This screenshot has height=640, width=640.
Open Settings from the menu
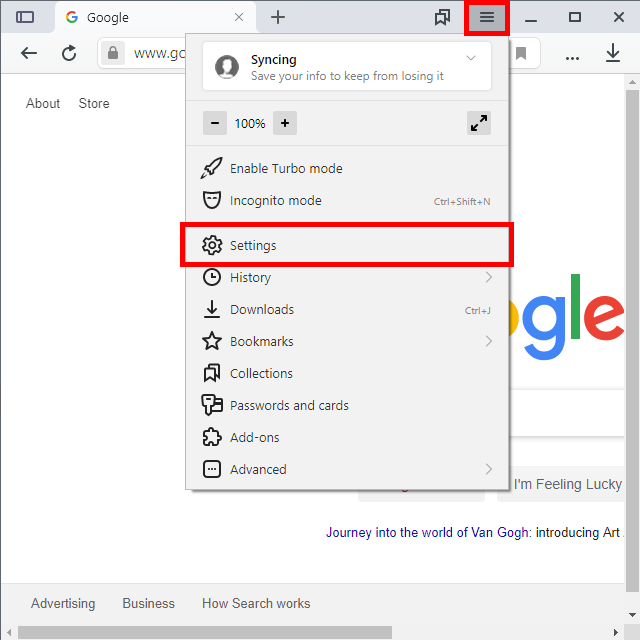pos(347,245)
